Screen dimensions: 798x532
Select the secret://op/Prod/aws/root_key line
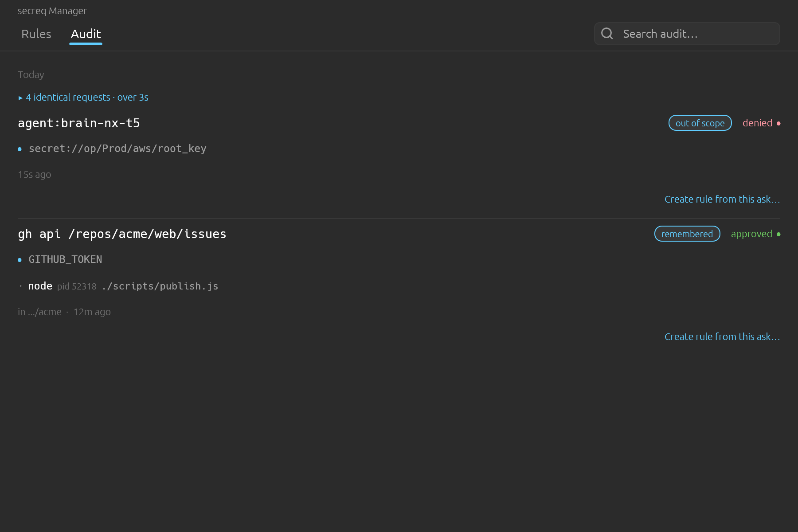[117, 149]
